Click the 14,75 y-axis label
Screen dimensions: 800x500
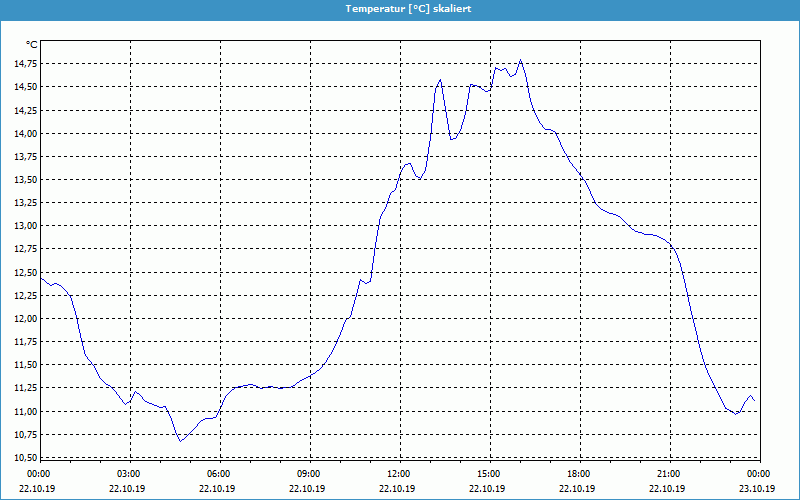click(x=25, y=64)
